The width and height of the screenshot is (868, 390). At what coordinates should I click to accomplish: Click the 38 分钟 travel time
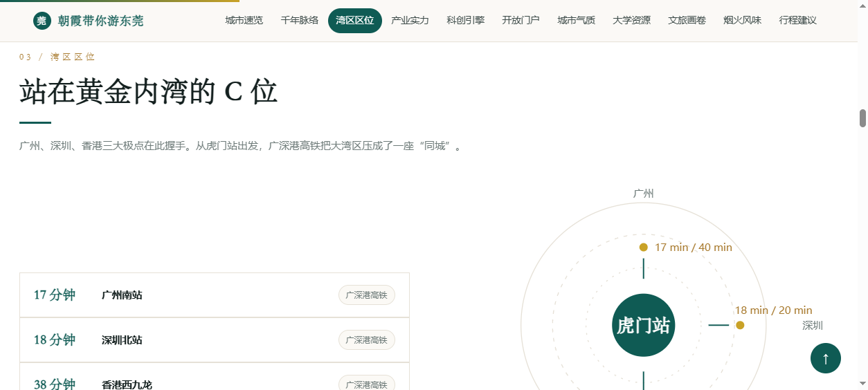[x=55, y=384]
